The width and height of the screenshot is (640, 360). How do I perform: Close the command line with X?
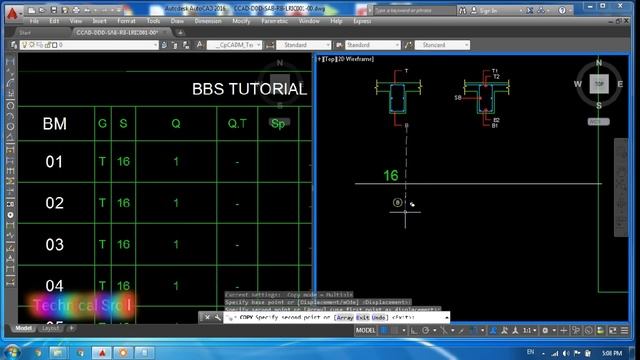207,317
